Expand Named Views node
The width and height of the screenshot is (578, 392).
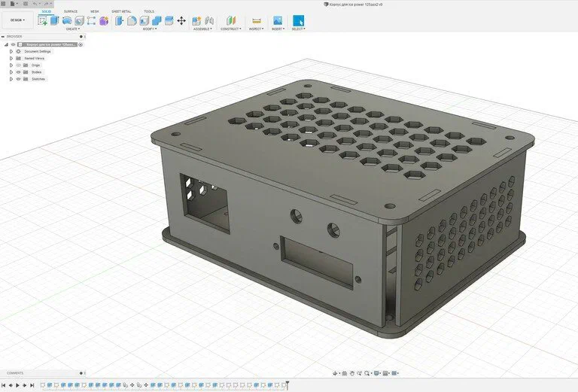[x=11, y=58]
